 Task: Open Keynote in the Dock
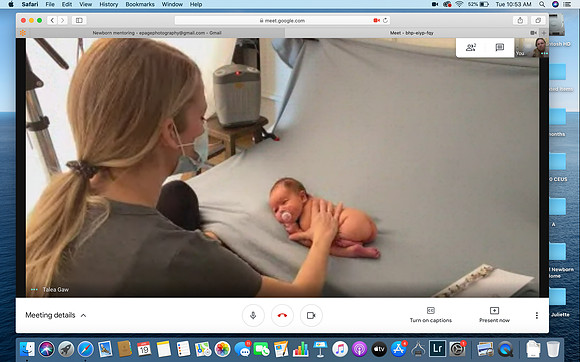tap(320, 349)
